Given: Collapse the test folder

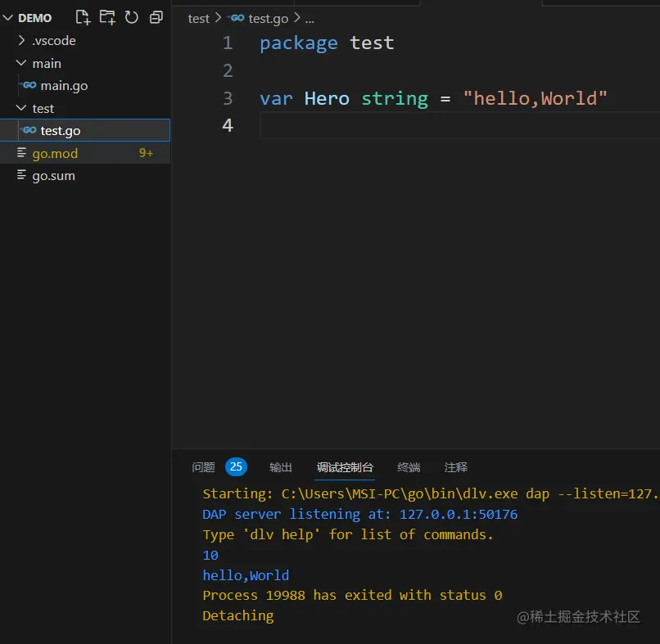Looking at the screenshot, I should point(21,108).
